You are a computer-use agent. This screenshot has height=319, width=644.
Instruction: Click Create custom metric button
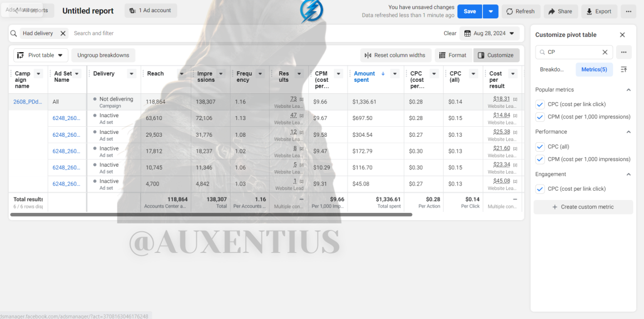tap(583, 207)
